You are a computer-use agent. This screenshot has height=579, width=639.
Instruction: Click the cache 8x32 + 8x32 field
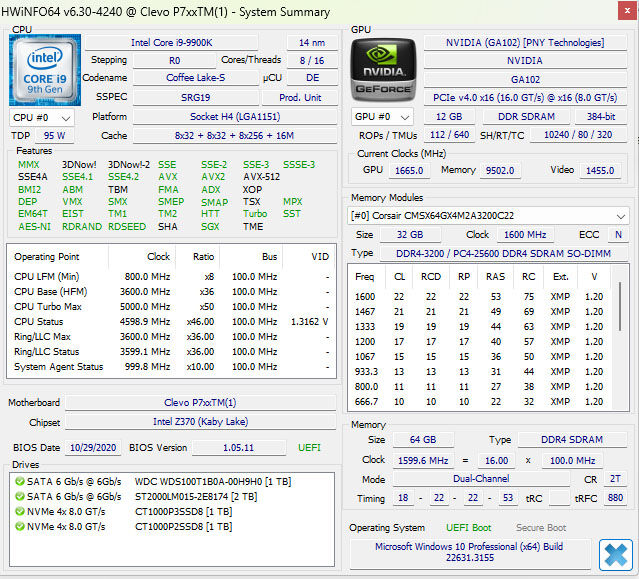[x=235, y=136]
